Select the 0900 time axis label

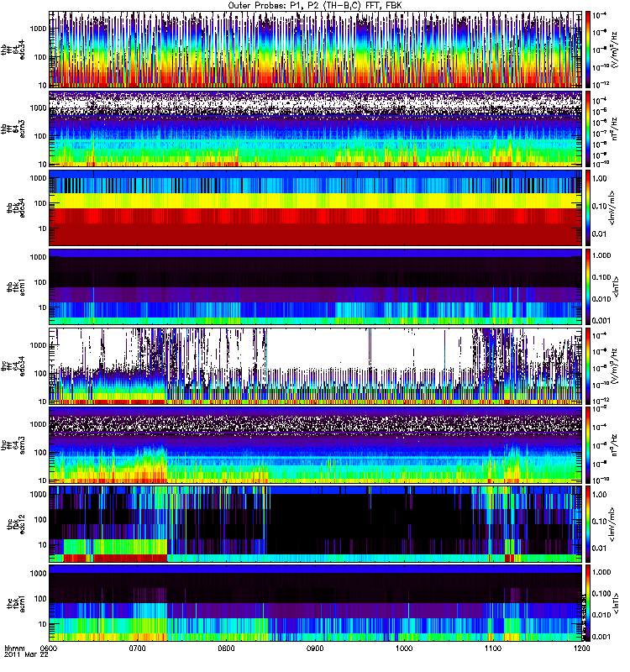(315, 650)
